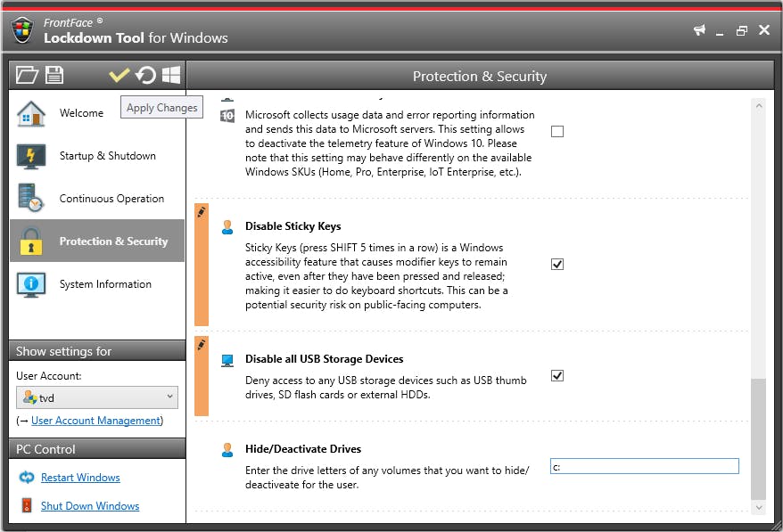This screenshot has width=783, height=532.
Task: Open a saved profile with folder icon
Action: [x=27, y=76]
